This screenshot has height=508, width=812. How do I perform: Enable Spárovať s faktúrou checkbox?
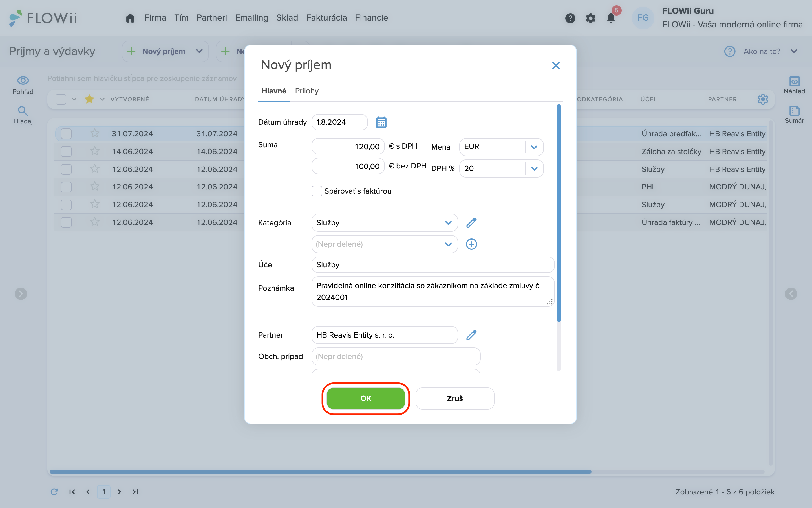coord(317,191)
